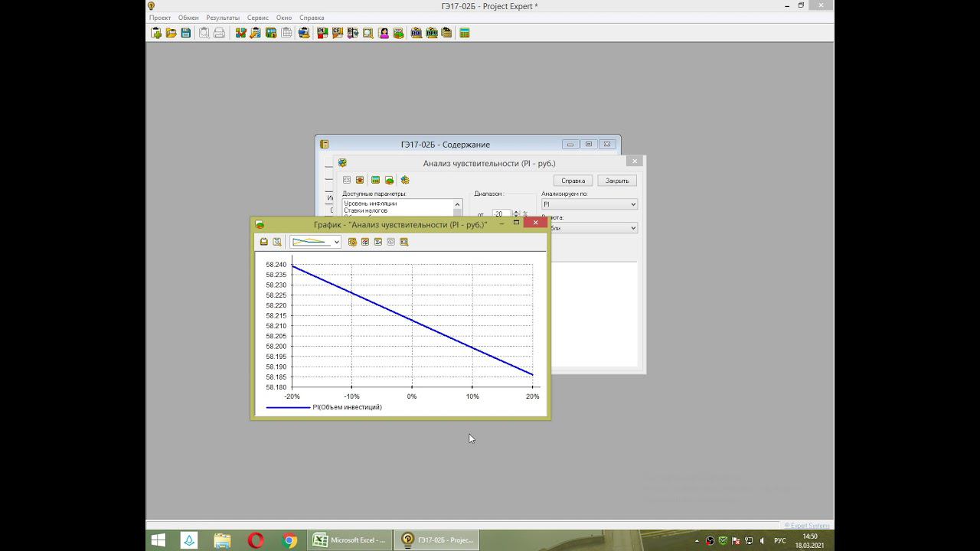The height and width of the screenshot is (551, 980).
Task: Click the print icon in graph window
Action: click(264, 242)
